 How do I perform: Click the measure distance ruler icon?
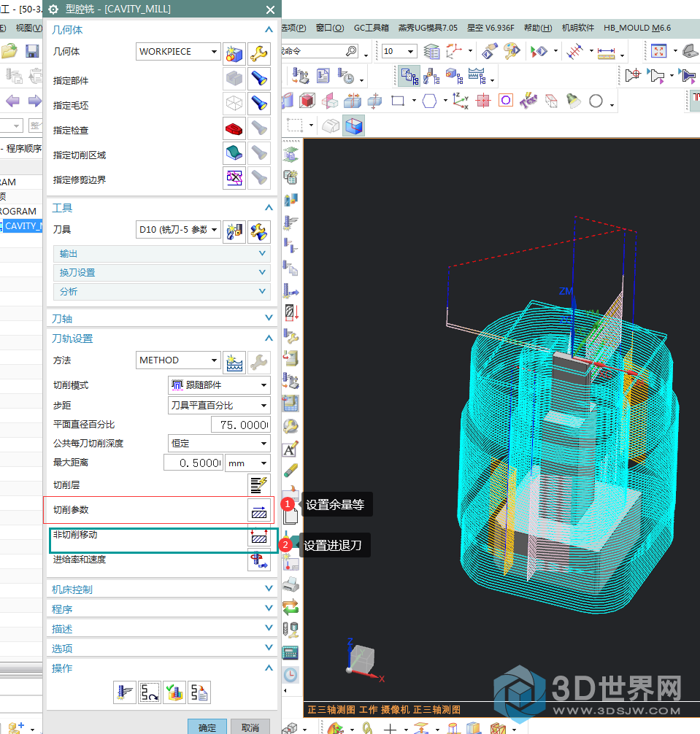606,52
